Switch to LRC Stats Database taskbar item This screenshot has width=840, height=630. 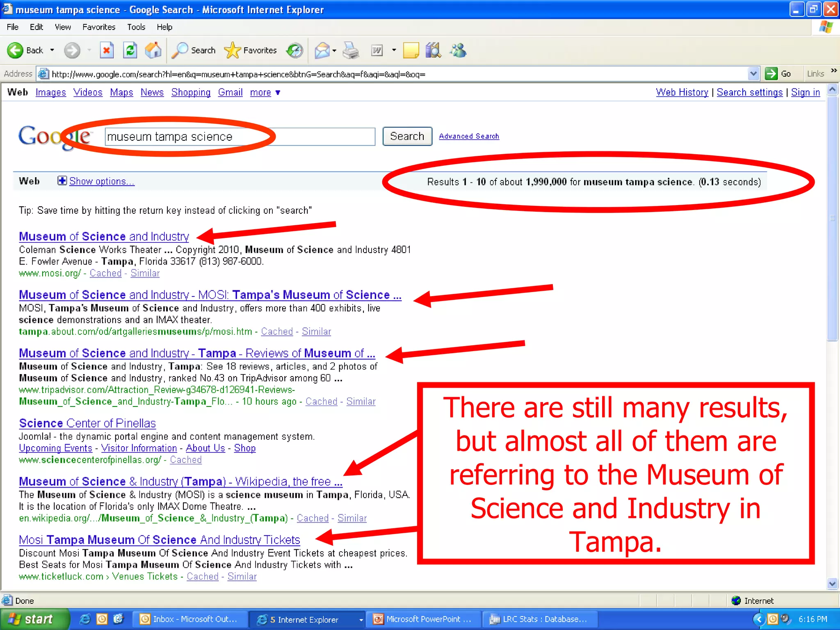click(x=540, y=619)
